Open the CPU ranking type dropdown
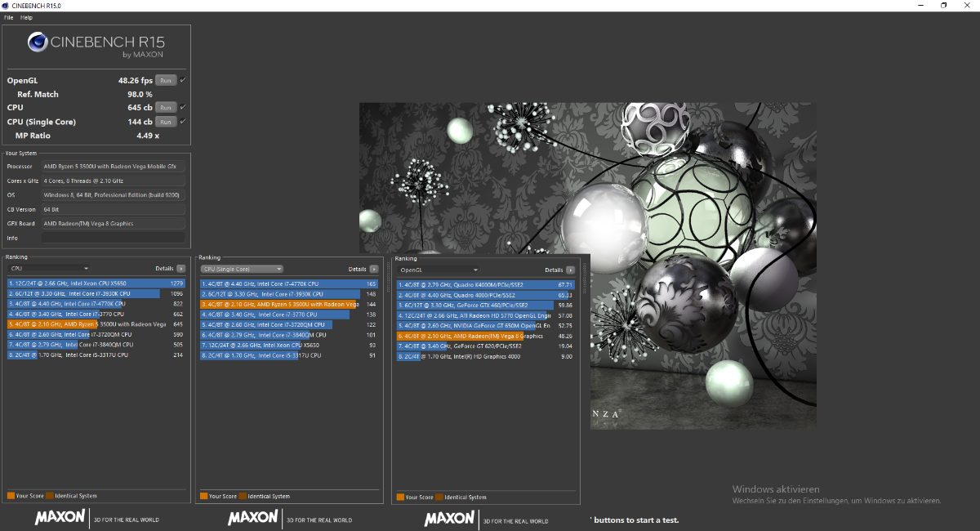 tap(48, 268)
